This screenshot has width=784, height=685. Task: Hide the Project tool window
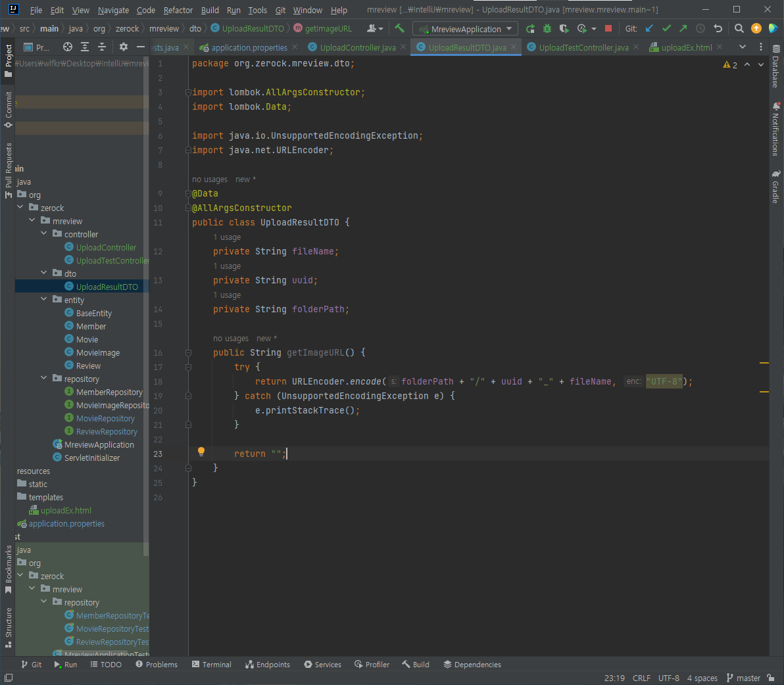coord(141,47)
